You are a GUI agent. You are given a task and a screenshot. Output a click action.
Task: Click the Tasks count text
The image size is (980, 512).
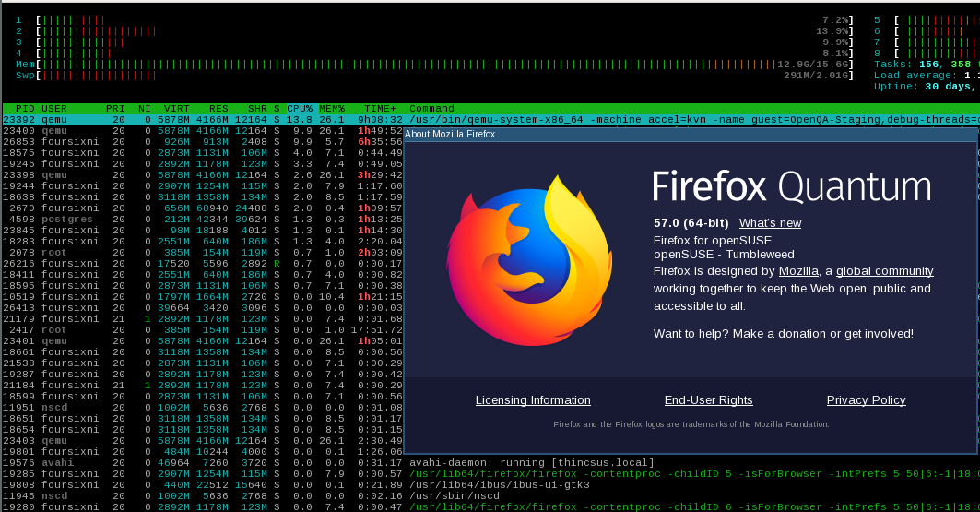pos(927,65)
